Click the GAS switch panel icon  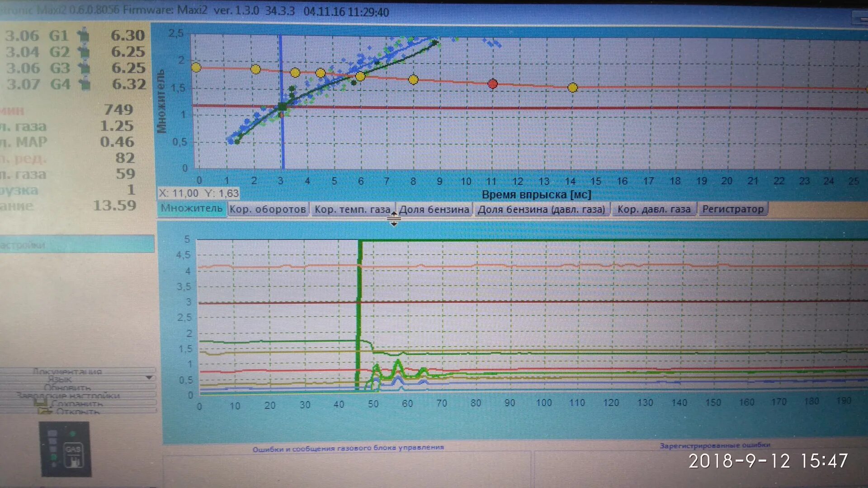(x=66, y=449)
